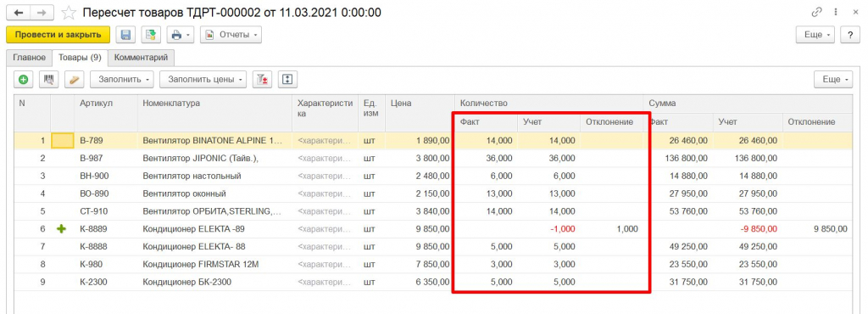Click highlighted empty cell in row 1
Viewport: 868px width, 314px height.
(x=62, y=141)
